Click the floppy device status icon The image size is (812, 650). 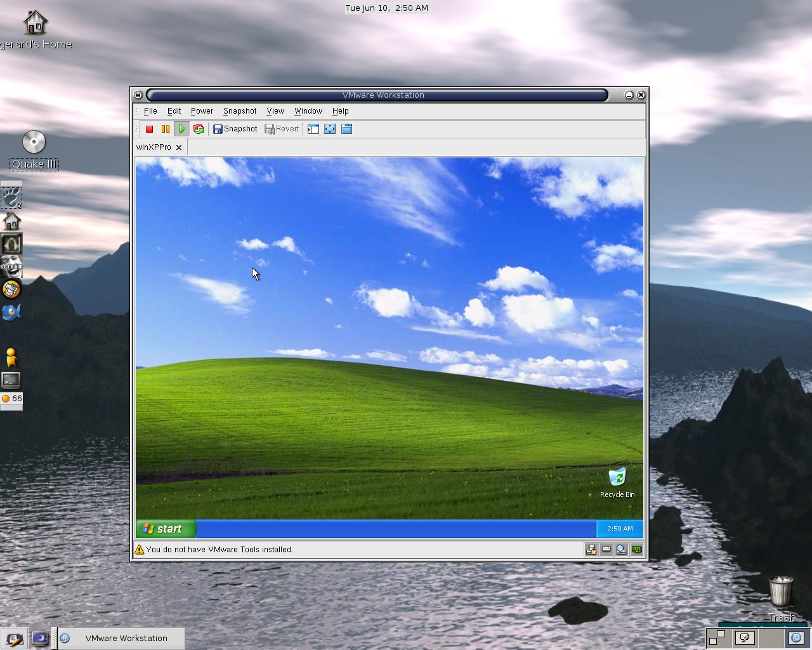pos(591,550)
